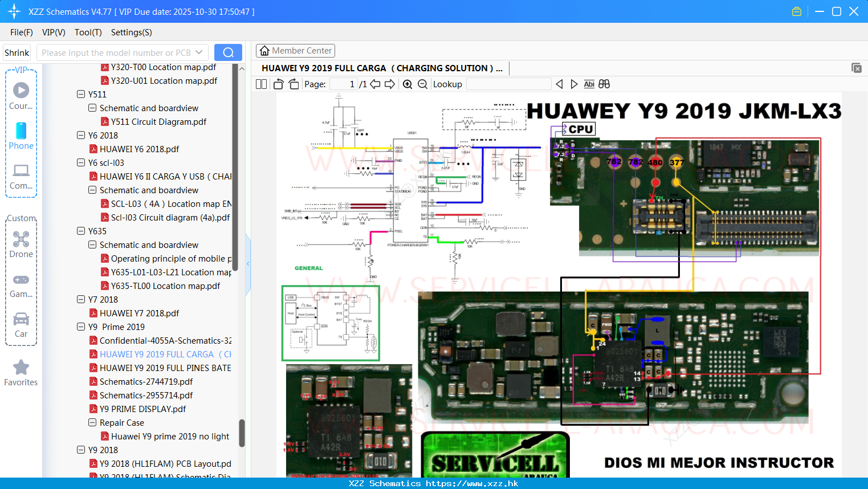Collapse the Y9 2018 tree node
Screen dimensions: 868x489
(81, 450)
